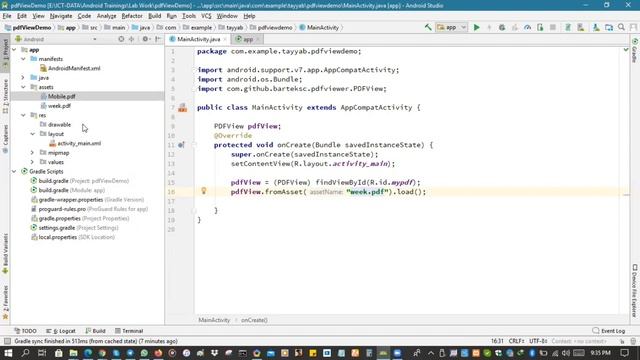Open the profiler gauge icon

[527, 27]
